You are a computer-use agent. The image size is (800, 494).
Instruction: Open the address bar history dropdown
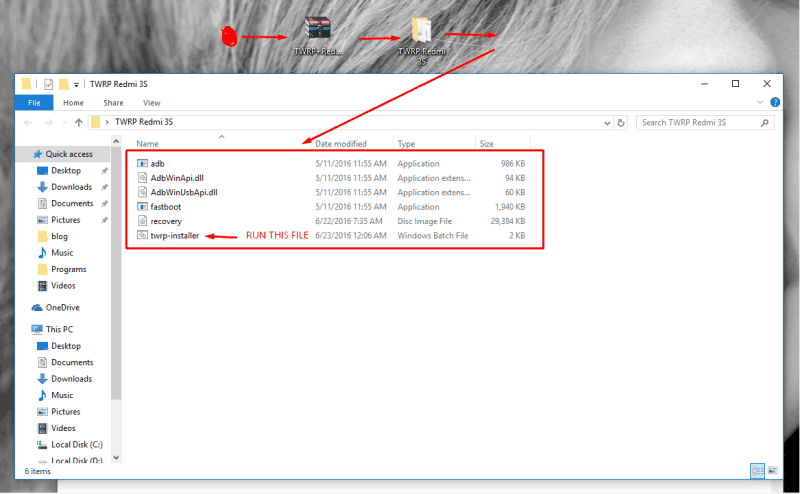pyautogui.click(x=607, y=122)
